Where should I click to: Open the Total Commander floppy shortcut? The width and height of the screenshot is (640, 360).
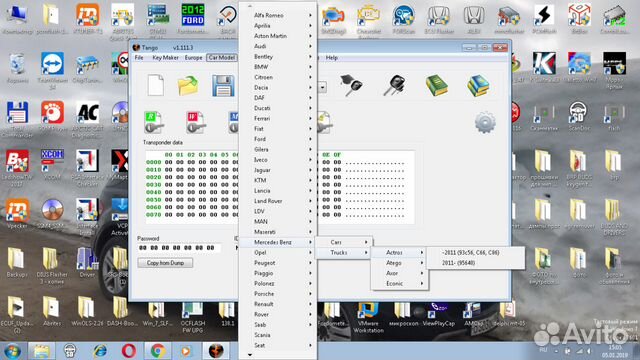click(x=17, y=118)
